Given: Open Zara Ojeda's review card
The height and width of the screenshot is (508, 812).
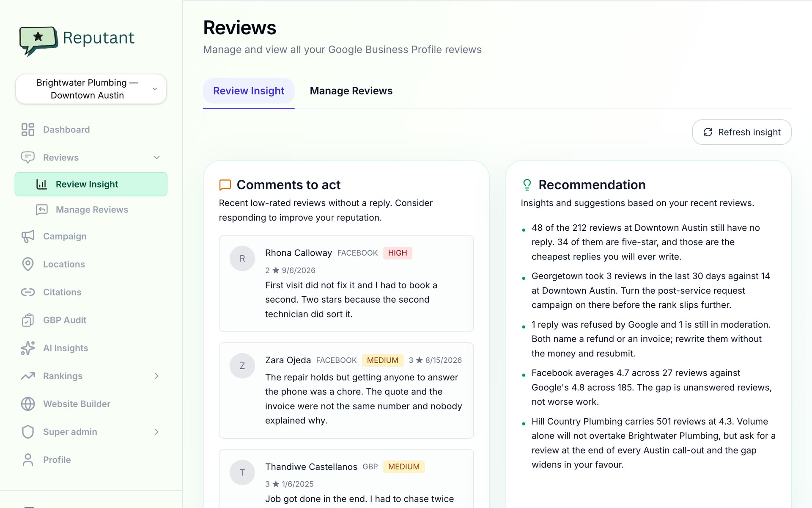Looking at the screenshot, I should point(346,391).
